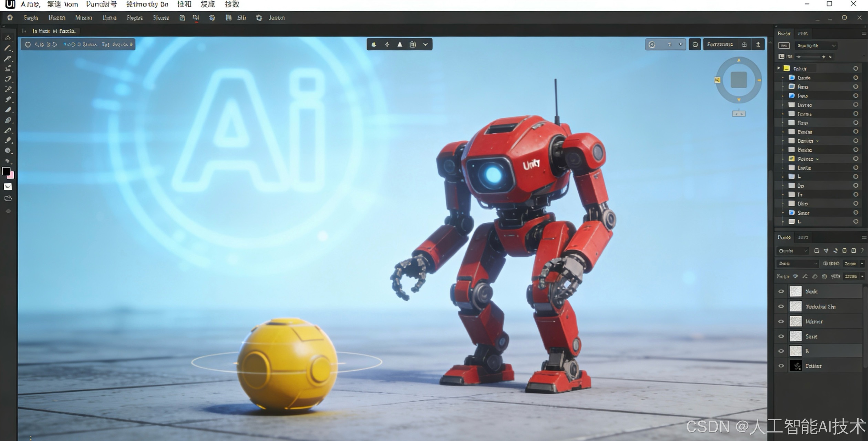Open the chevron dropdown in the viewport center toolbar
This screenshot has height=441, width=868.
point(425,44)
